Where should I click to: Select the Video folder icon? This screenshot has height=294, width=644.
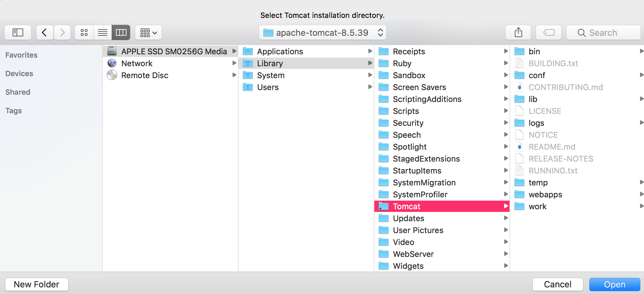pyautogui.click(x=384, y=242)
